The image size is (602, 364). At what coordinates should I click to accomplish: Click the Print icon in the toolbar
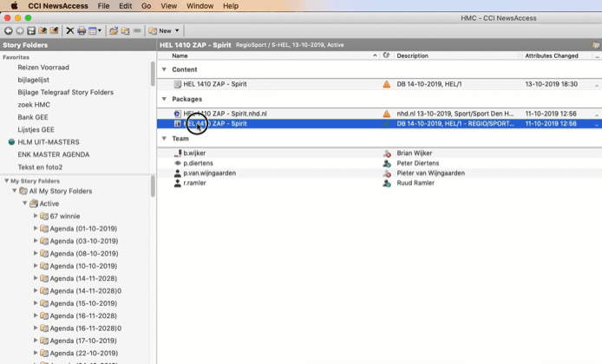point(82,31)
